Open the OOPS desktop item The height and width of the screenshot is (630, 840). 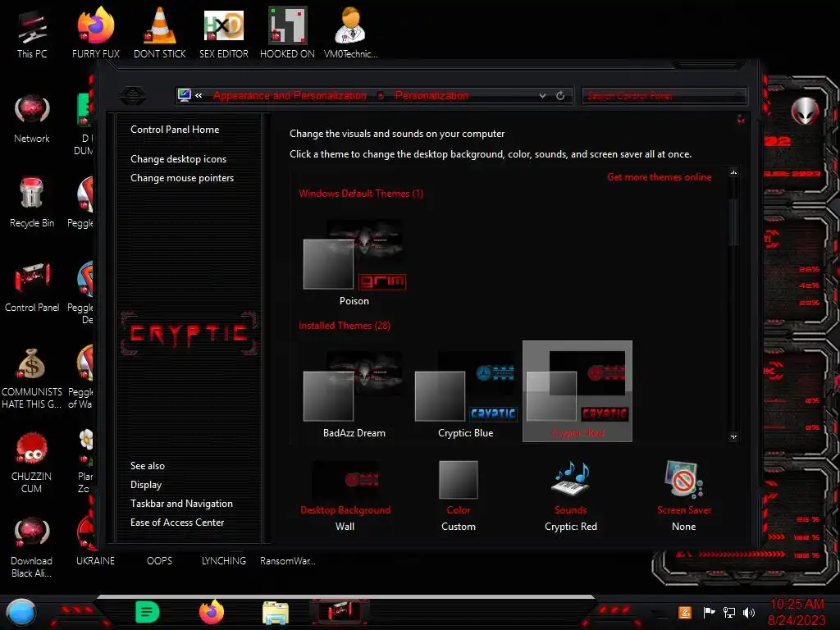[159, 561]
